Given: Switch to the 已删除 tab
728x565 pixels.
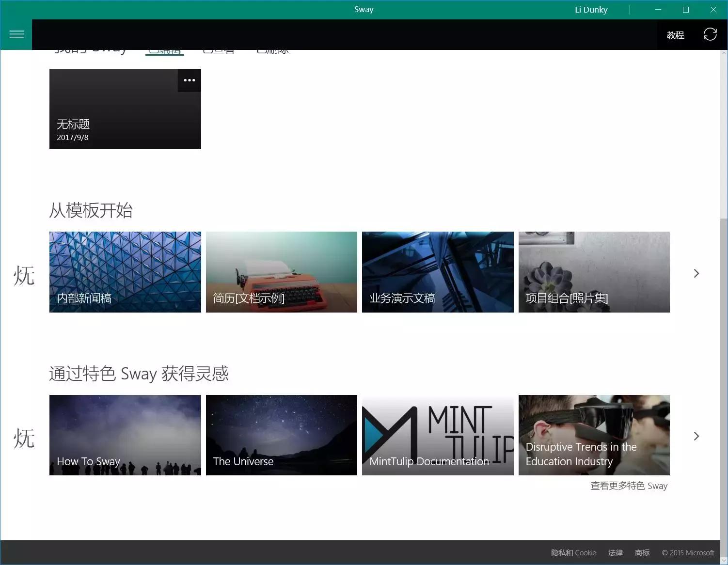Looking at the screenshot, I should click(273, 49).
